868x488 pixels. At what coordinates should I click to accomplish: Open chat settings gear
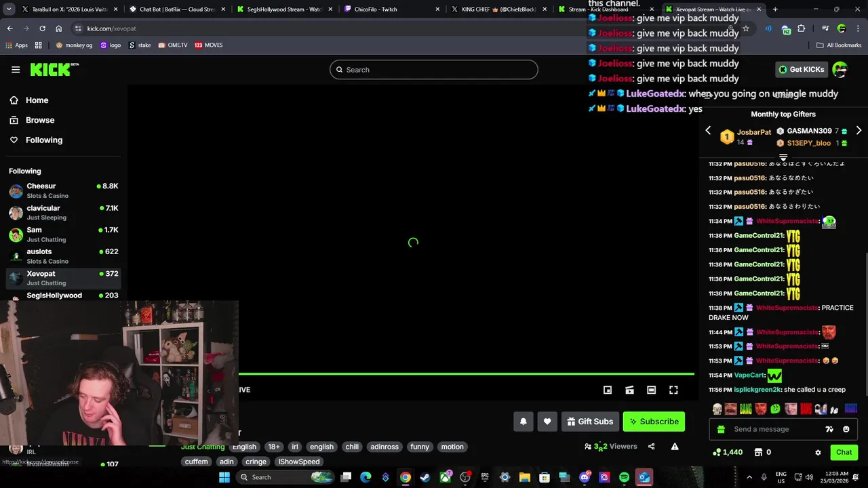click(818, 452)
